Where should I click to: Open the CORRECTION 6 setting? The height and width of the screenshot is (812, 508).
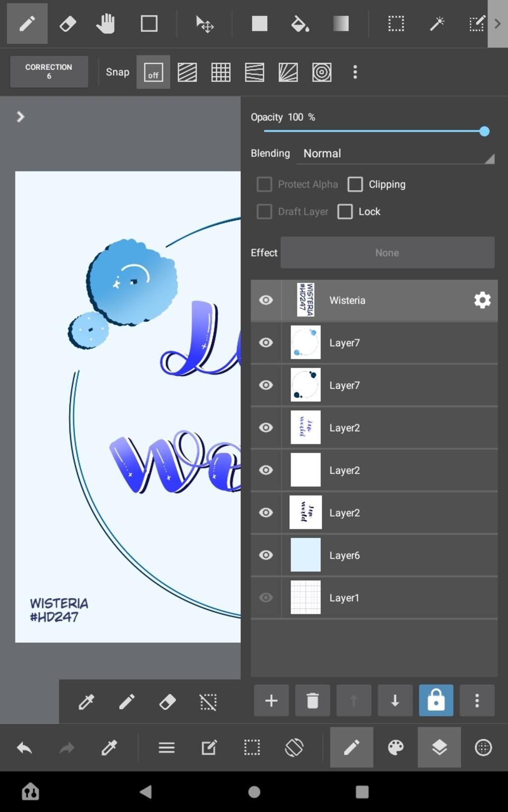click(x=49, y=71)
